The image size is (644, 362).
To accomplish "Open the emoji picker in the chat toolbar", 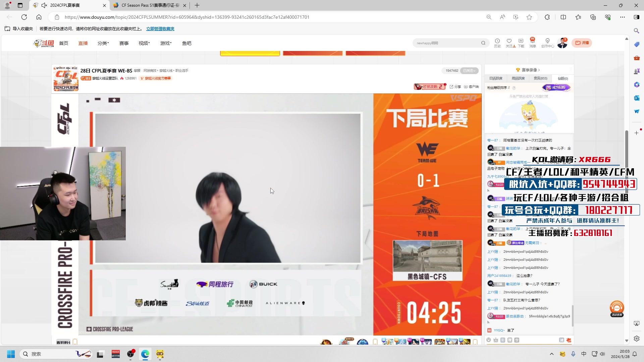I will (489, 340).
